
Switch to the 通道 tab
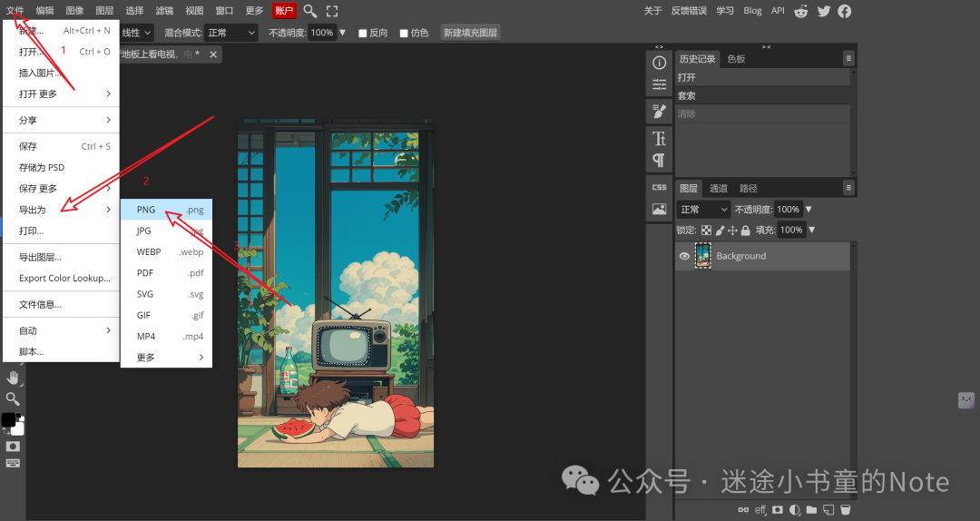[x=718, y=188]
